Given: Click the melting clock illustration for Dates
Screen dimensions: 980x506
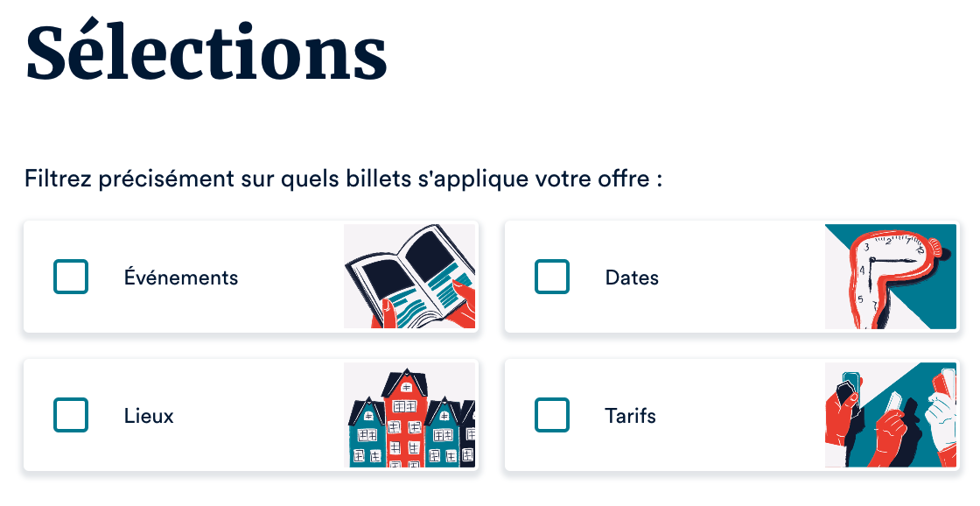Looking at the screenshot, I should coord(890,277).
